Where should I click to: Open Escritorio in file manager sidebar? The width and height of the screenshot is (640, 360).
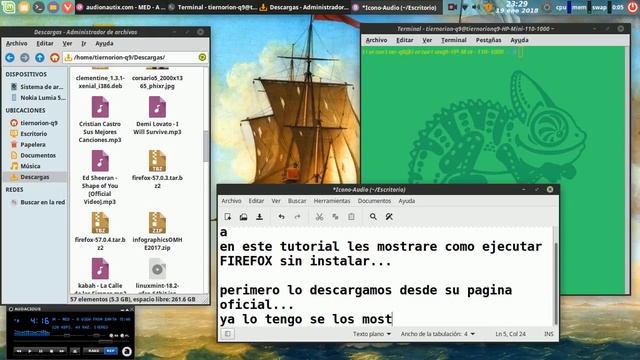[34, 133]
